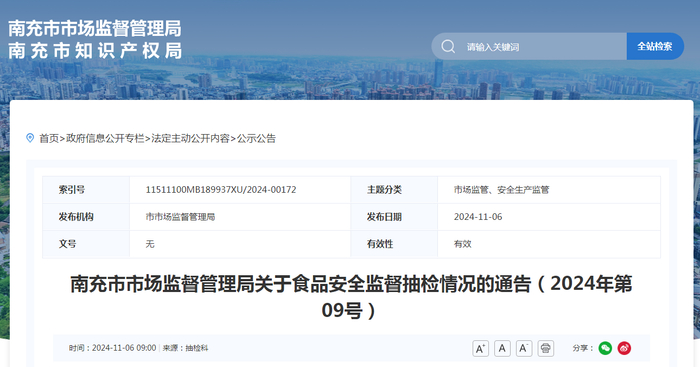Viewport: 700px width, 367px height.
Task: Click the location pin breadcrumb icon
Action: (x=30, y=138)
